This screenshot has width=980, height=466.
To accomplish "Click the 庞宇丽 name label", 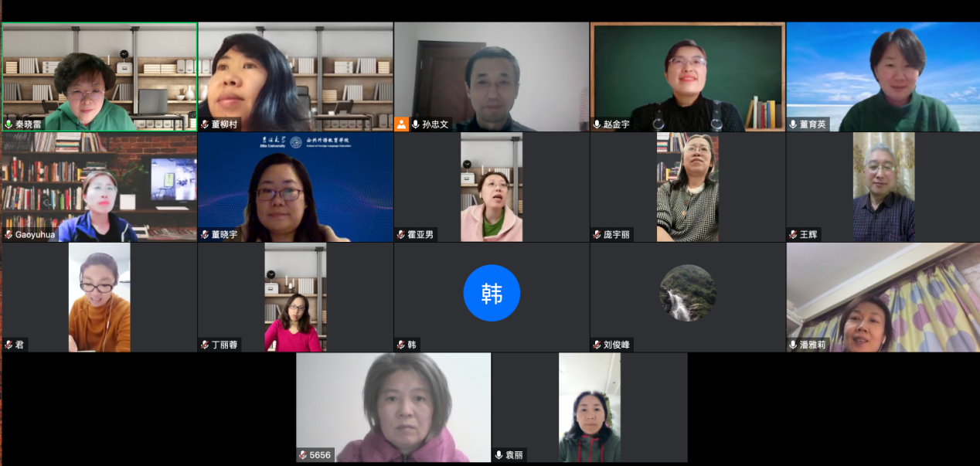I will click(617, 234).
